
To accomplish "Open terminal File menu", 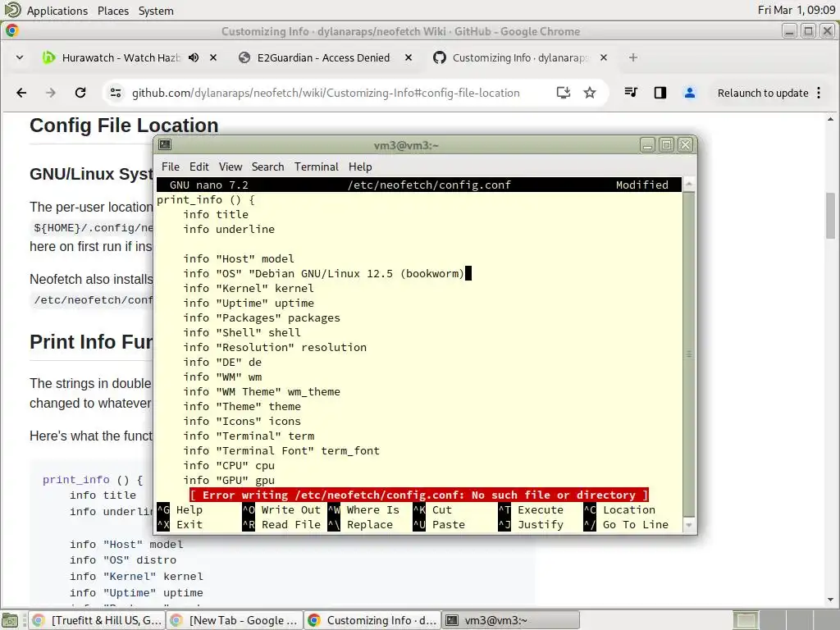I will pyautogui.click(x=171, y=167).
